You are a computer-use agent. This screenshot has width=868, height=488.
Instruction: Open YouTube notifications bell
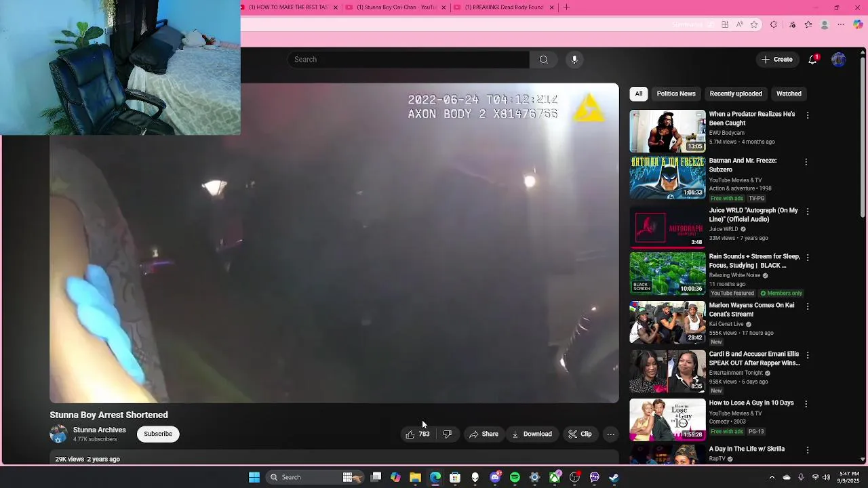(x=812, y=60)
